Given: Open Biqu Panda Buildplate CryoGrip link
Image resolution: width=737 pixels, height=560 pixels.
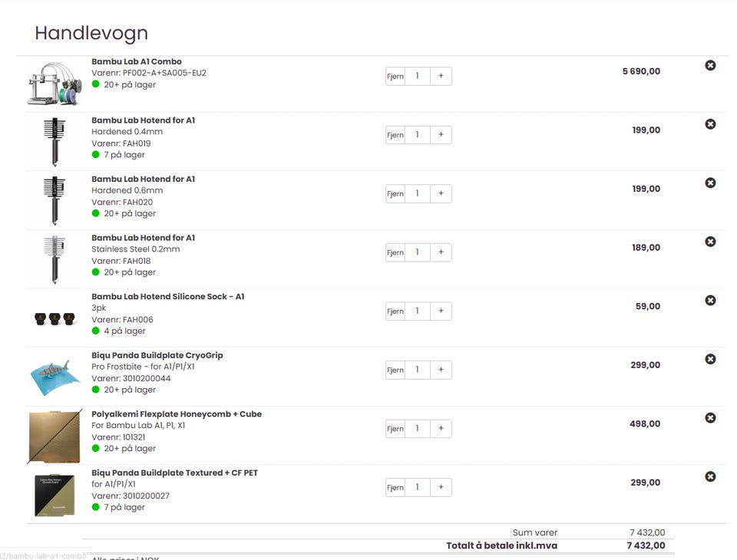Looking at the screenshot, I should click(157, 355).
